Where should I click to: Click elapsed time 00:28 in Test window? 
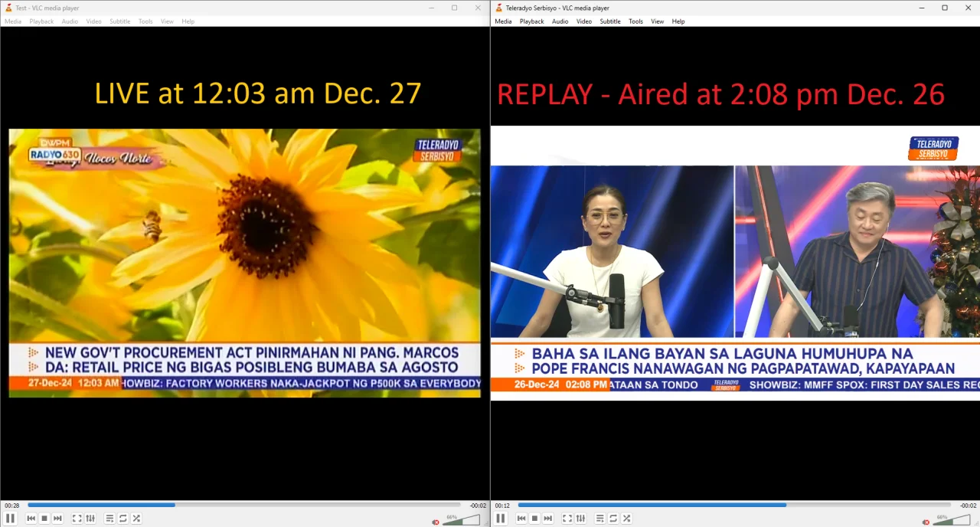[11, 506]
